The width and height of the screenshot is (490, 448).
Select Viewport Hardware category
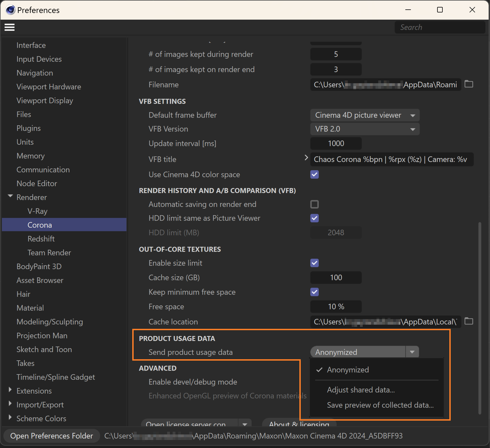point(49,87)
